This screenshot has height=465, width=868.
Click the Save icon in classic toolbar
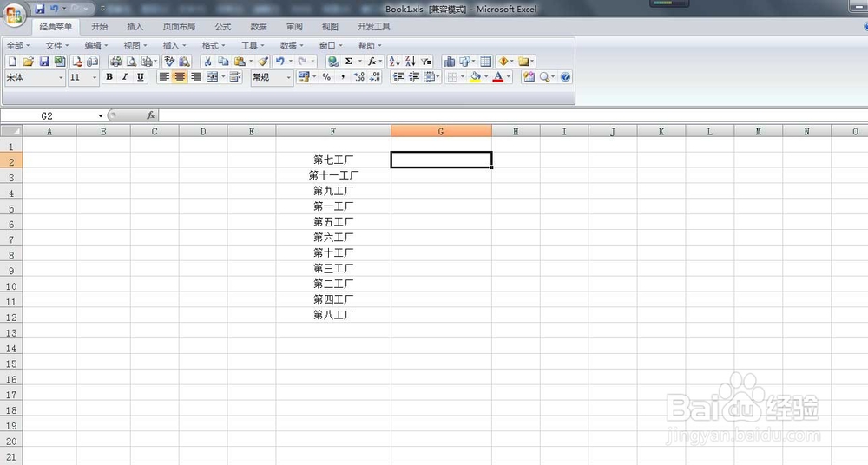44,62
